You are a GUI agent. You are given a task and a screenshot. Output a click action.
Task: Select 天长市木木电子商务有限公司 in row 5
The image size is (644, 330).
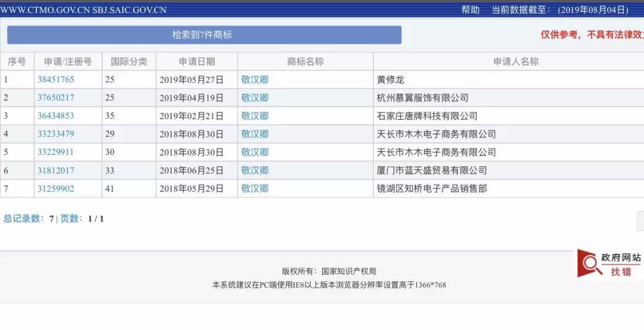[x=436, y=152]
